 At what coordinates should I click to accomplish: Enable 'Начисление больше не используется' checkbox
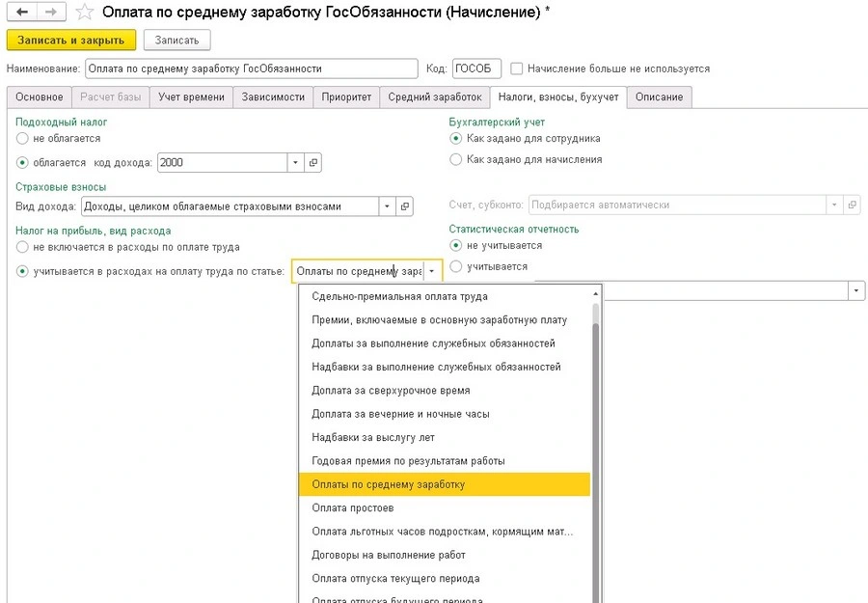(x=518, y=69)
